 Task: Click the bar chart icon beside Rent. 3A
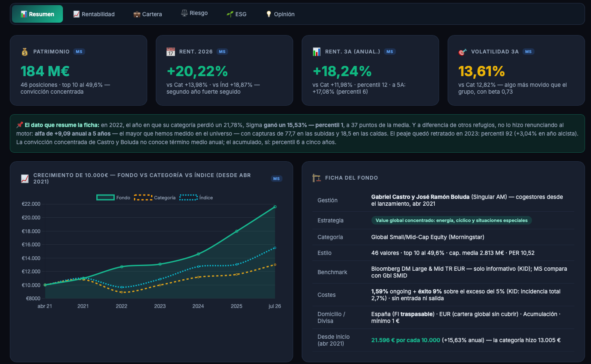[x=316, y=52]
